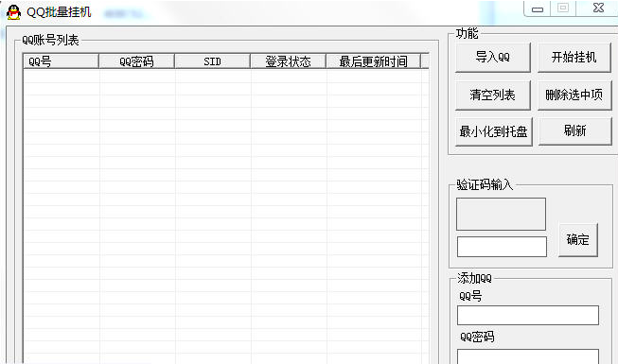Minimize the QQ批量挂机 window
This screenshot has height=364, width=618.
coord(538,9)
